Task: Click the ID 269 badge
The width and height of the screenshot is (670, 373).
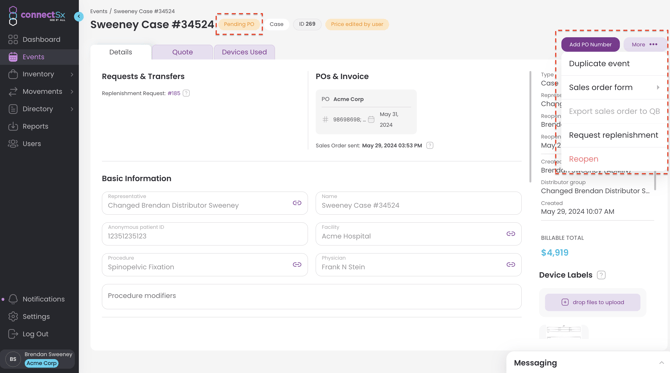Action: (307, 24)
